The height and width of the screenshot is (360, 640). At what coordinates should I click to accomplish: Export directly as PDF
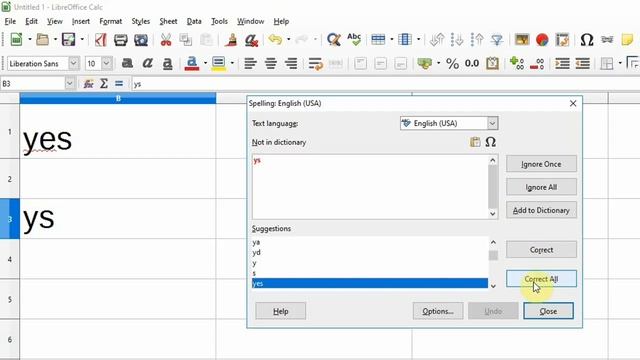tap(100, 40)
